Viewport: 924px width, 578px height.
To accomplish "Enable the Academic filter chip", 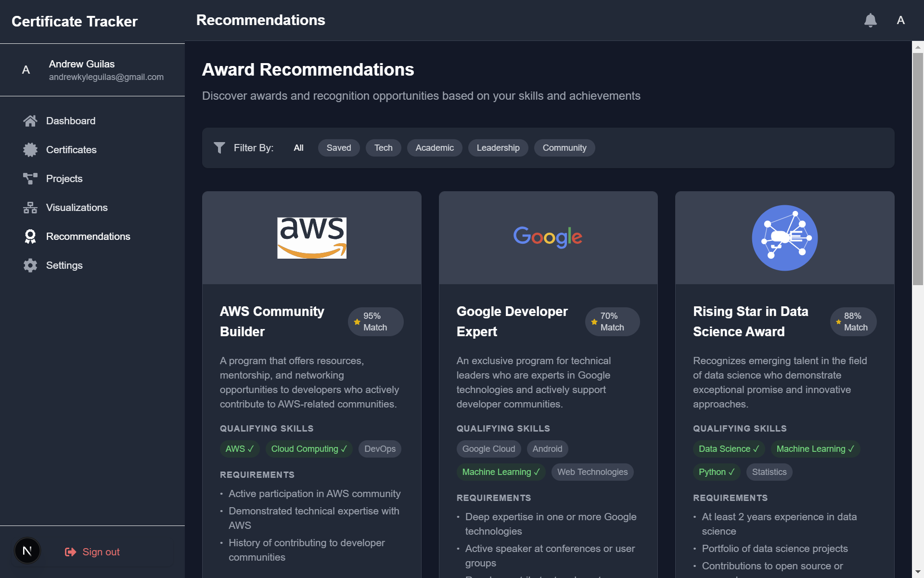I will [x=435, y=148].
